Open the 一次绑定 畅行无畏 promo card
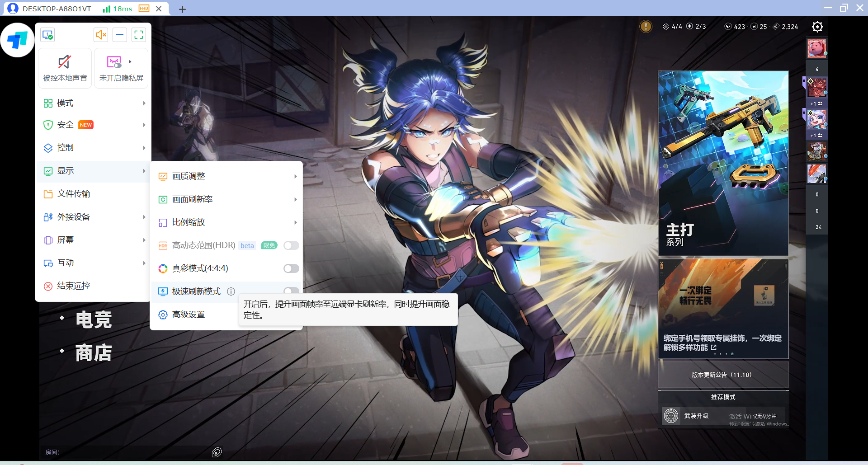The width and height of the screenshot is (868, 465). point(723,309)
